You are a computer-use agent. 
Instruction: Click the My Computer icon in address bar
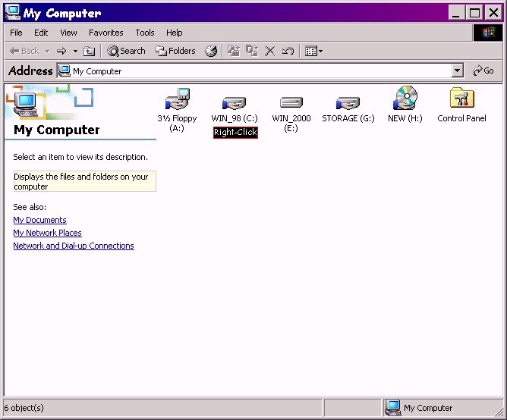point(64,71)
